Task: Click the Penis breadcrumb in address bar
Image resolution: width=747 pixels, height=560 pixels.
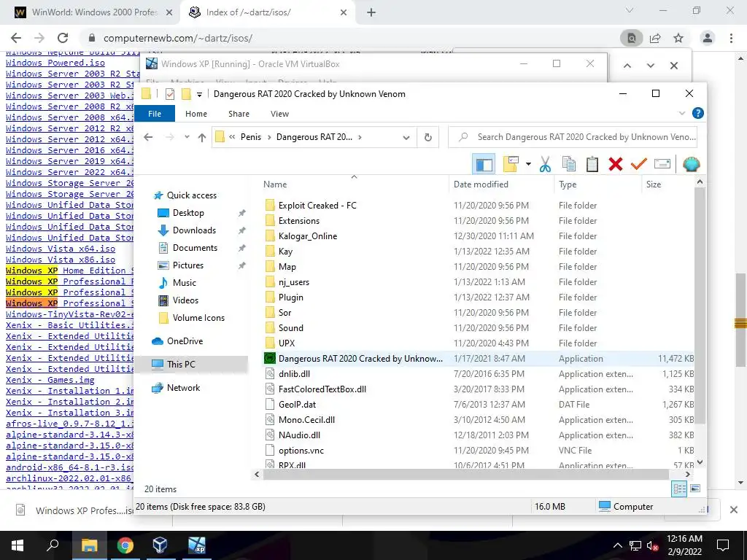Action: [251, 137]
